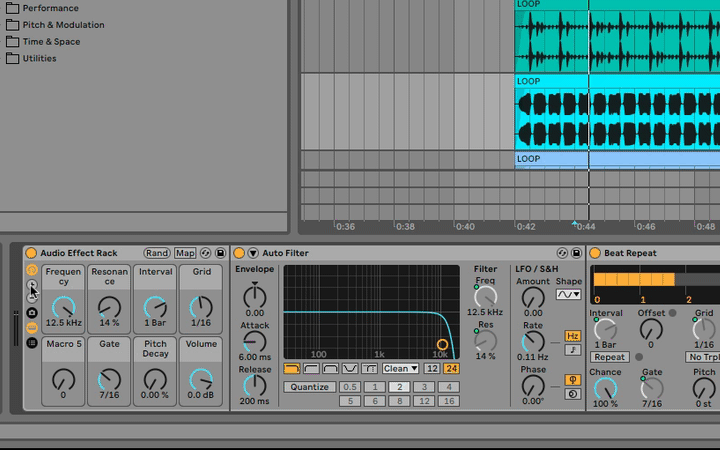Disable the Auto Filter device activator
The image size is (720, 450).
pyautogui.click(x=240, y=253)
